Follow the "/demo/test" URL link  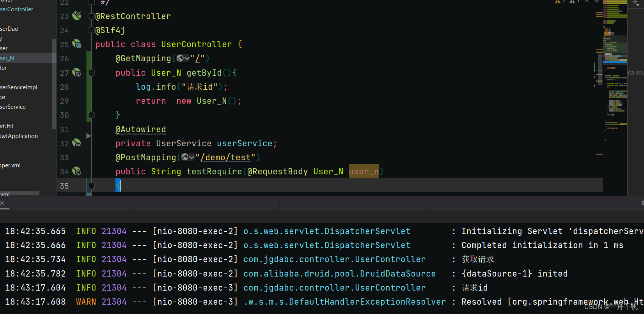click(225, 158)
